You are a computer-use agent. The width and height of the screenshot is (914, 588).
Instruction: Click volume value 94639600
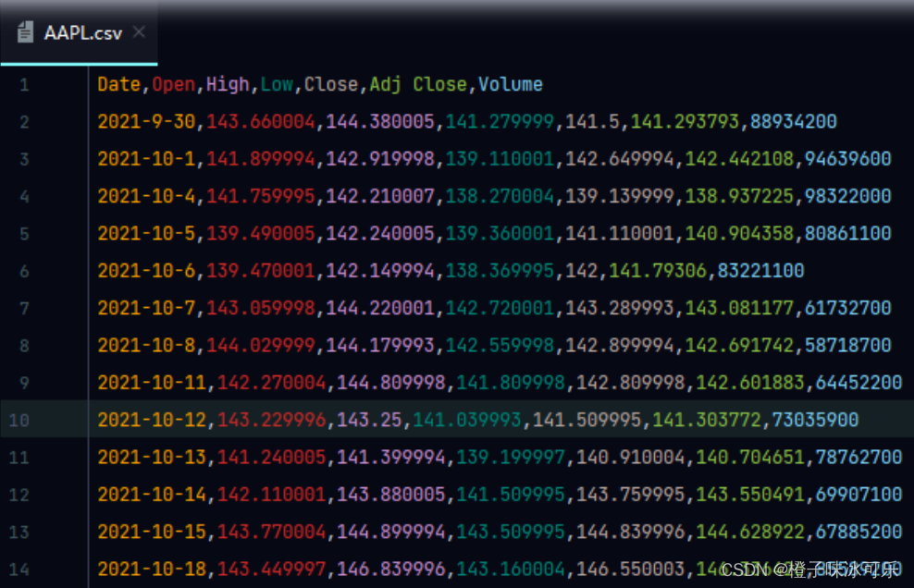click(847, 159)
